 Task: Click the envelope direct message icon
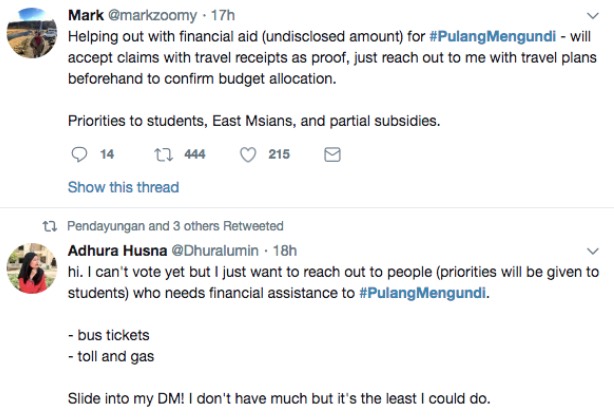coord(333,154)
